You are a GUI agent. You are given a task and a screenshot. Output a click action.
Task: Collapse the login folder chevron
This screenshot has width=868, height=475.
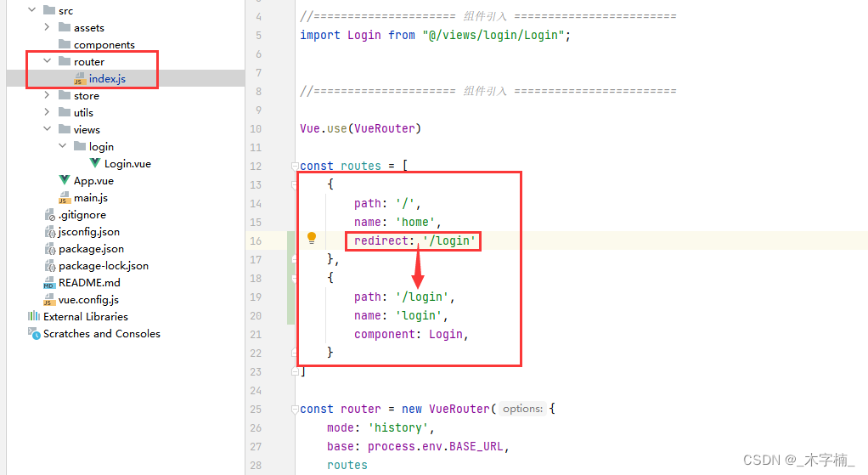tap(63, 145)
